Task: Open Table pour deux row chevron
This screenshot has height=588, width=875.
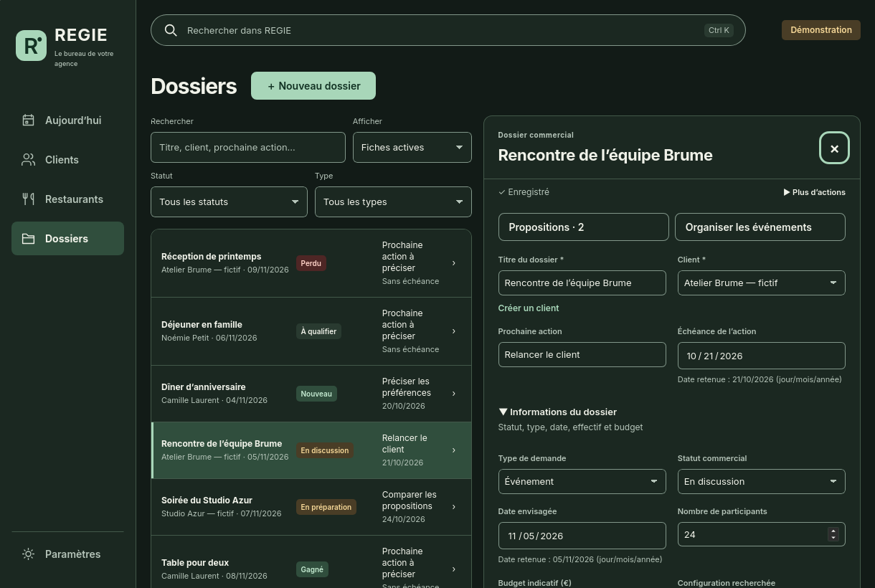Action: point(453,569)
